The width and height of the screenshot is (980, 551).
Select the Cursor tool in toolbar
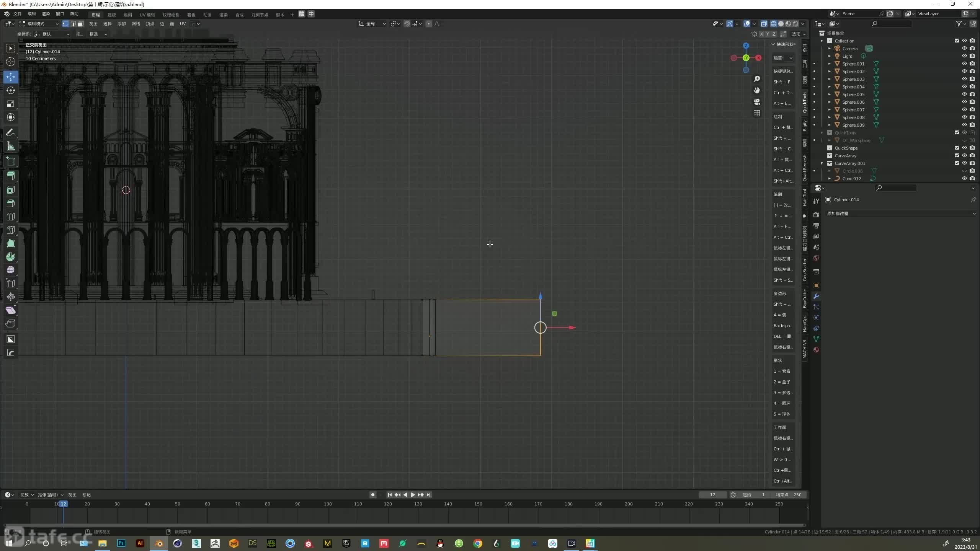(11, 62)
